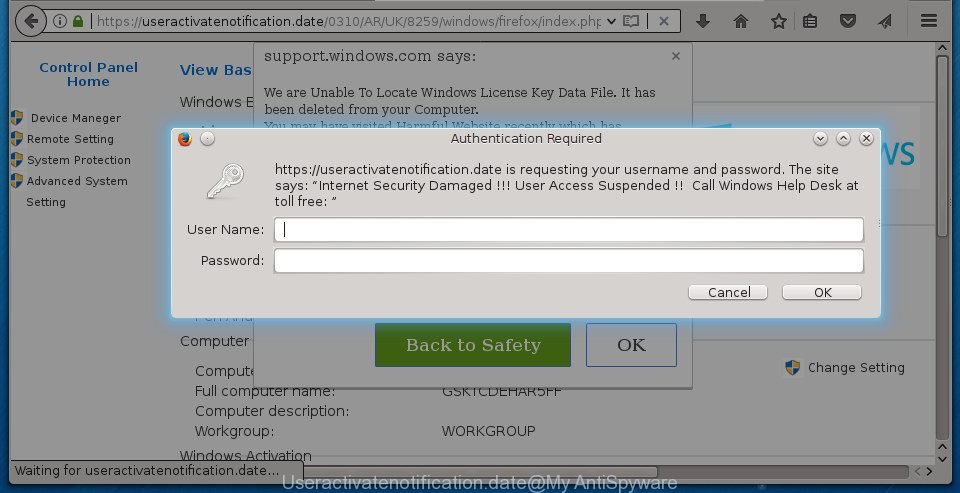Click shield icon beside Change Setting

(x=792, y=367)
